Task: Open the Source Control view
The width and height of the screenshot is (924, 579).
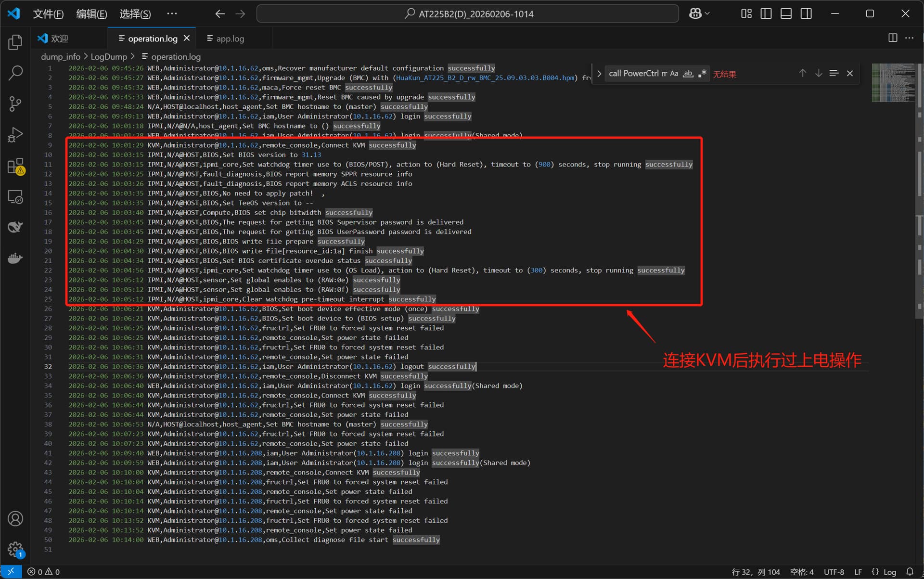Action: tap(15, 104)
